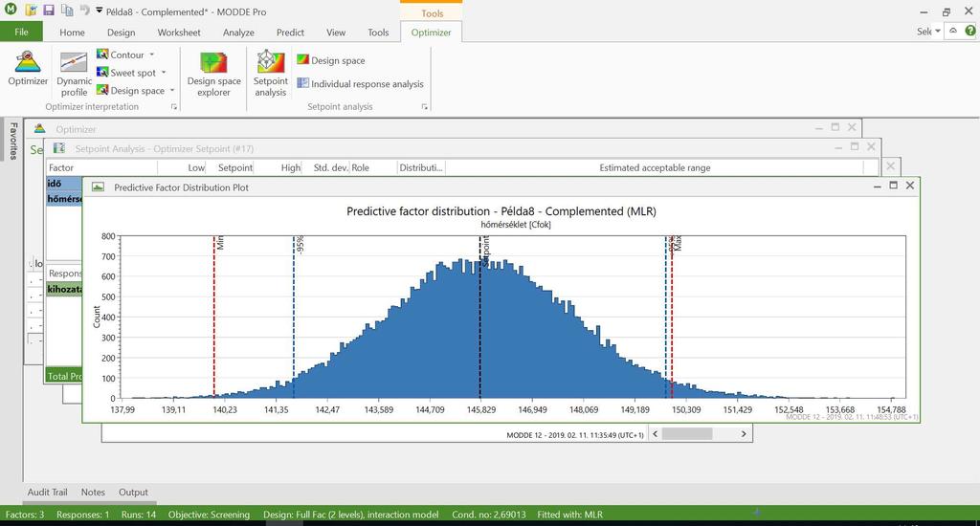Viewport: 980px width, 526px height.
Task: Click the copy icon in quick access
Action: [67, 11]
